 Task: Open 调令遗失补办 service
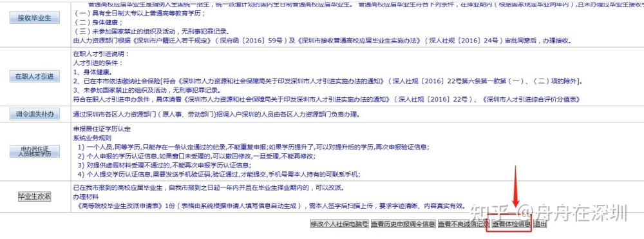[35, 115]
